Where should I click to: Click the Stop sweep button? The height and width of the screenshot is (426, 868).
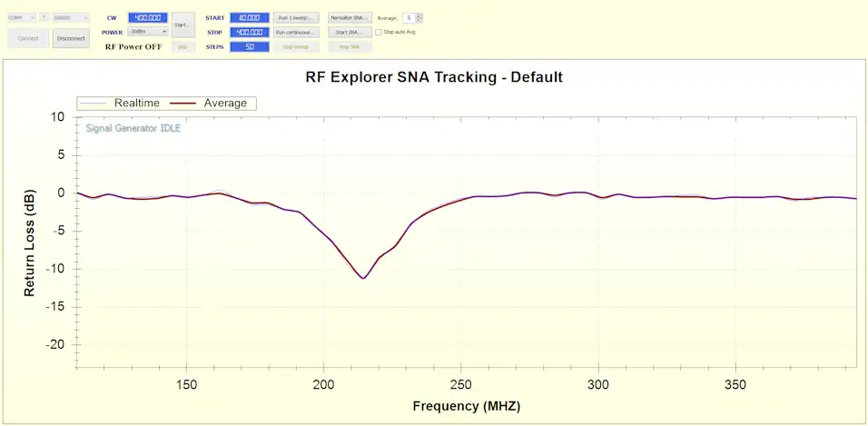click(296, 46)
